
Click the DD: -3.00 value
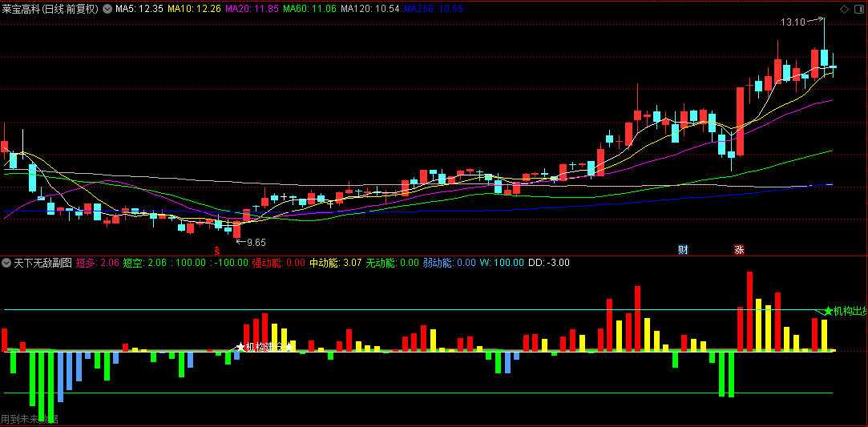click(x=550, y=263)
